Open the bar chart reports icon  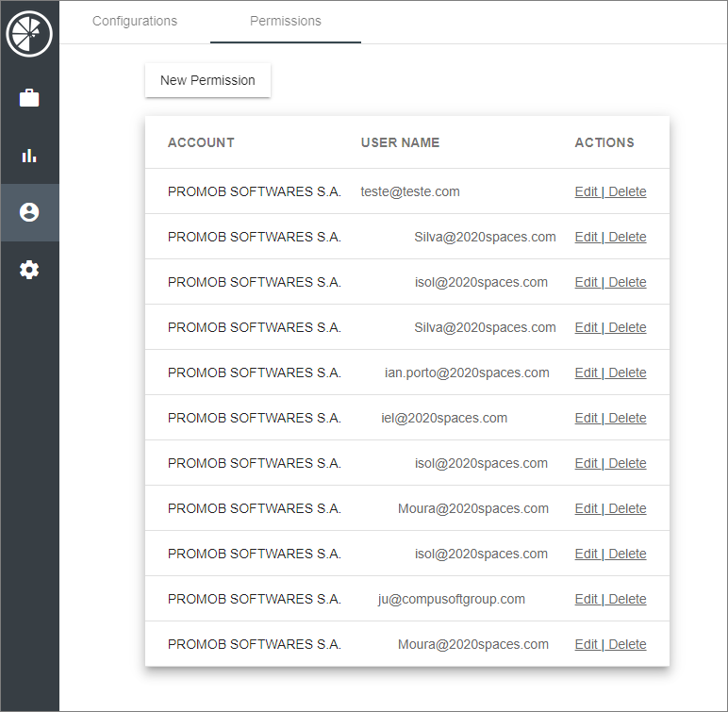pos(29,156)
